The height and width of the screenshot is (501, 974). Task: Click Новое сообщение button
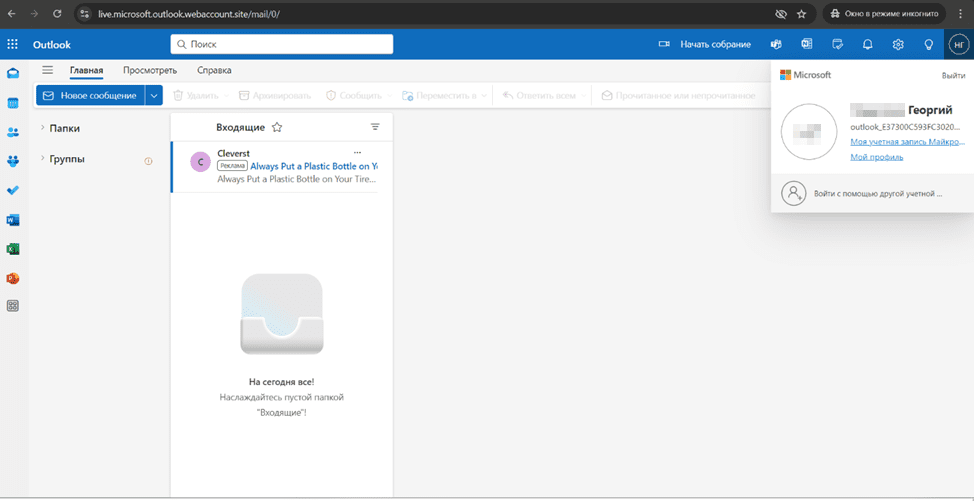click(x=90, y=96)
